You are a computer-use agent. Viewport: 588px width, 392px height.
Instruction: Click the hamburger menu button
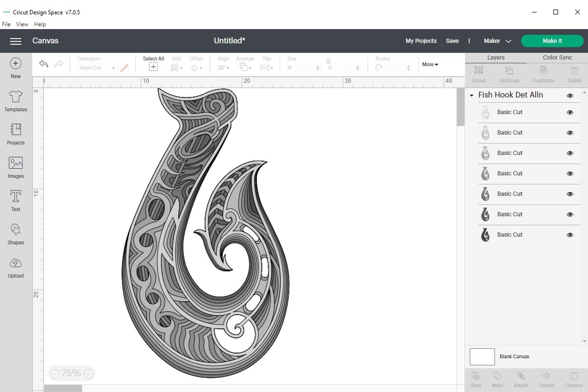point(16,41)
